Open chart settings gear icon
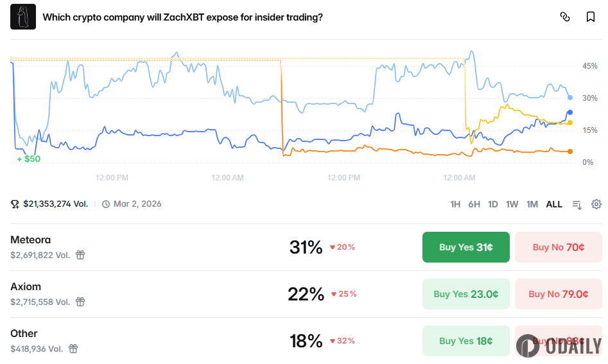 click(596, 204)
